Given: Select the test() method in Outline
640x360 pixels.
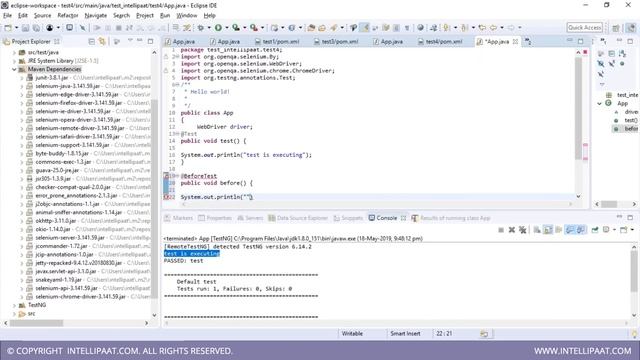Looking at the screenshot, I should tap(630, 120).
